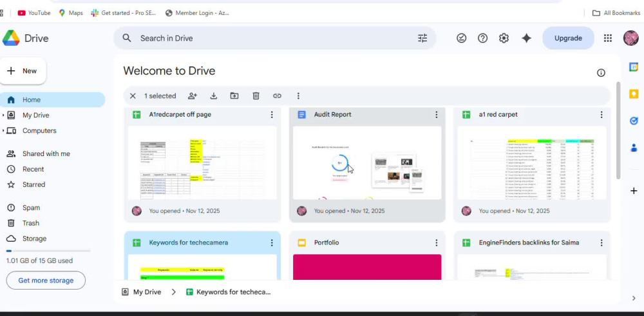Expand the Computers tree arrow

coord(3,130)
